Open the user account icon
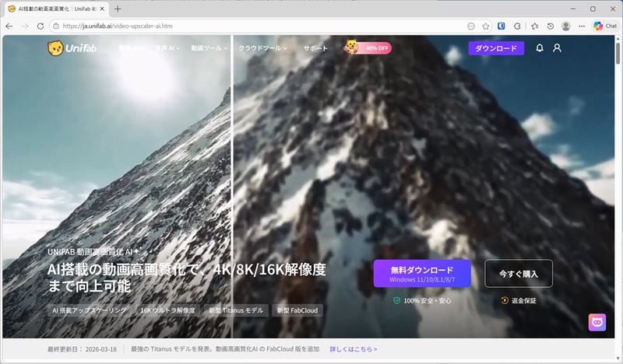623x364 pixels. 557,48
